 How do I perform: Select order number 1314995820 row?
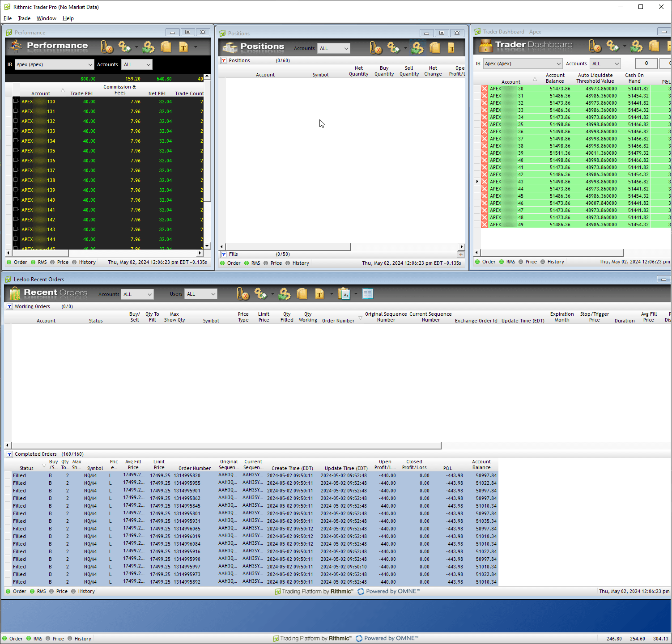click(251, 475)
